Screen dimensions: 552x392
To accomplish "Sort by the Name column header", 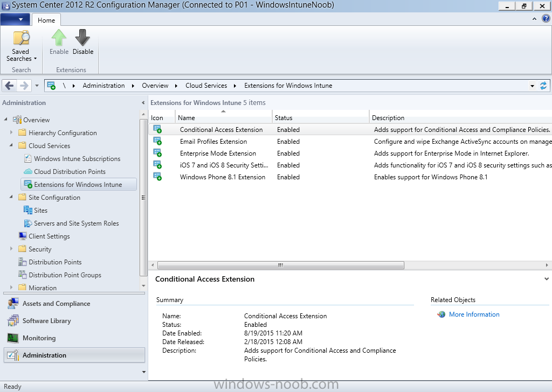I will pos(224,117).
